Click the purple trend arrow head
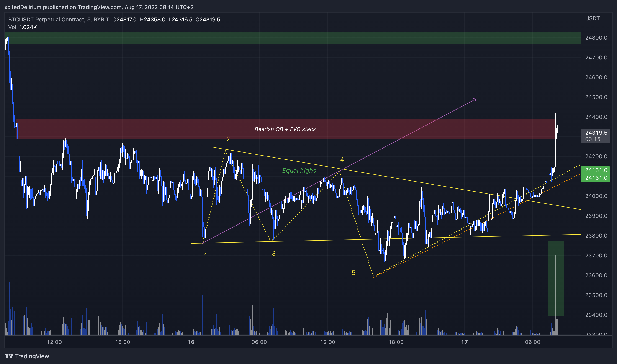This screenshot has width=617, height=364. 474,100
